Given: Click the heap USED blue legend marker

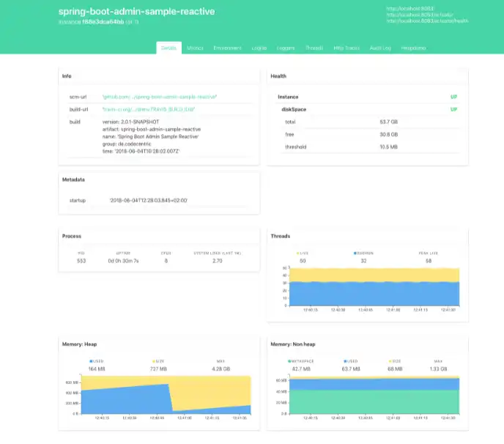Looking at the screenshot, I should coord(91,361).
